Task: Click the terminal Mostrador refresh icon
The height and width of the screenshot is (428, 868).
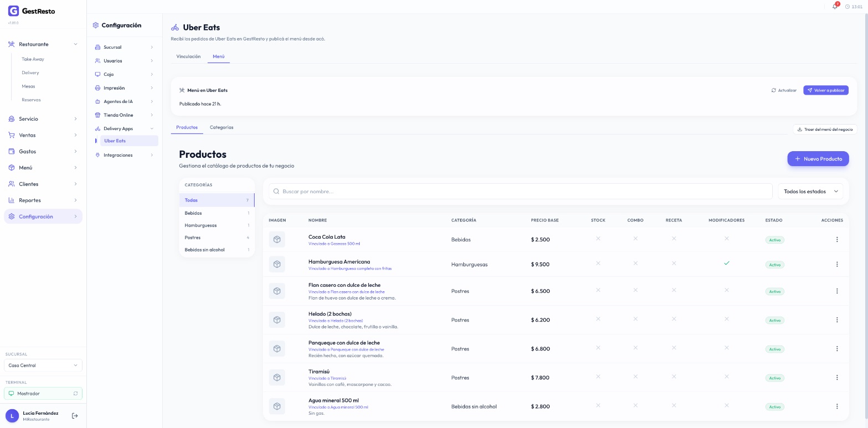Action: (75, 394)
